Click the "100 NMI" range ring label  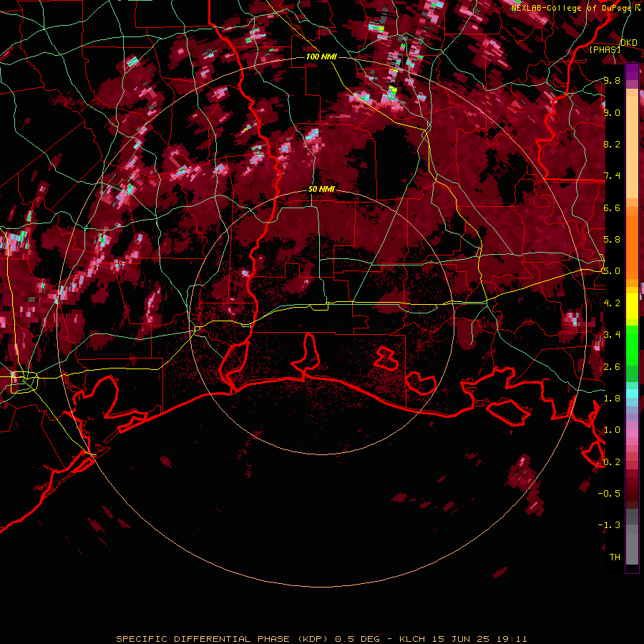321,57
